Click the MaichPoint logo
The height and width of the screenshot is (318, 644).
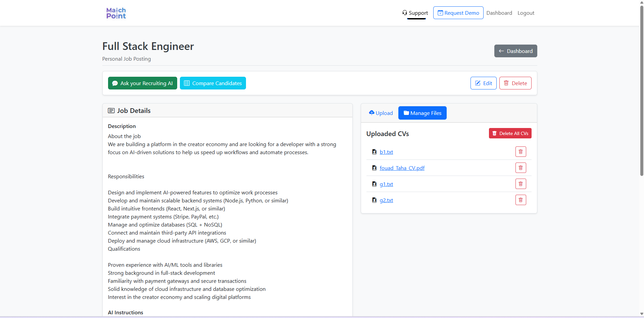click(x=116, y=13)
